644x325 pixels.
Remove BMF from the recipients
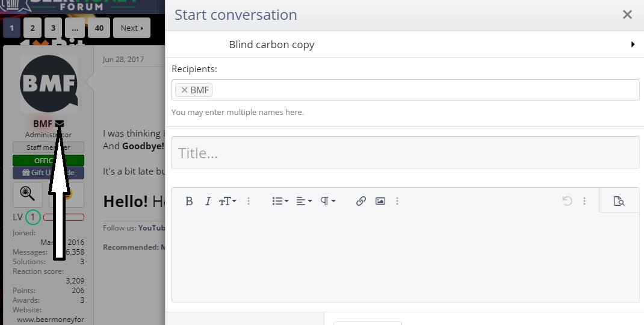point(185,90)
